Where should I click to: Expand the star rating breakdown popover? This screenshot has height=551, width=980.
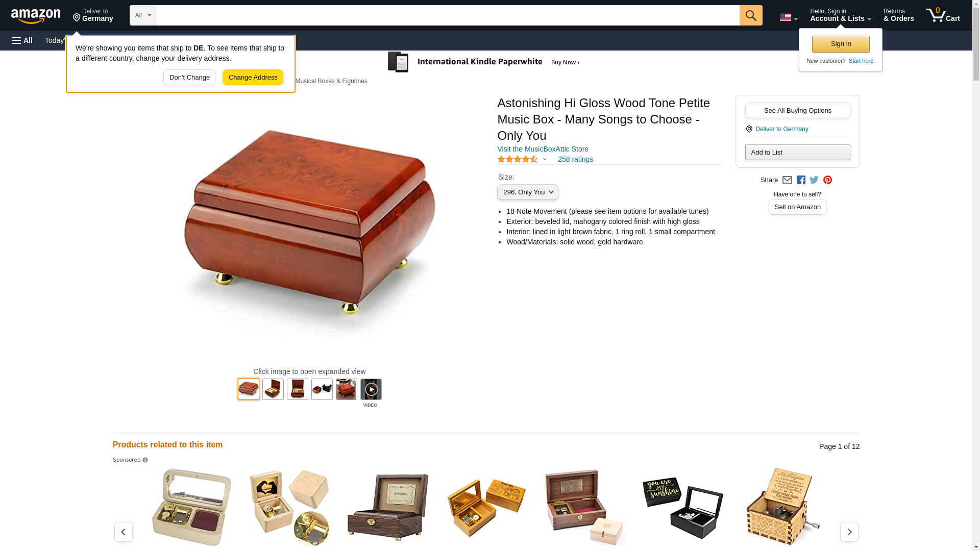(522, 160)
